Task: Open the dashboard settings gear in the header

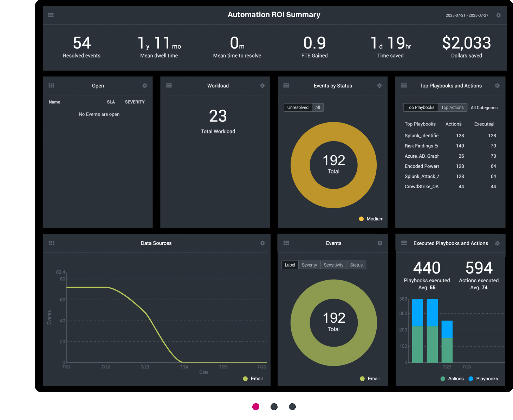Action: 498,15
